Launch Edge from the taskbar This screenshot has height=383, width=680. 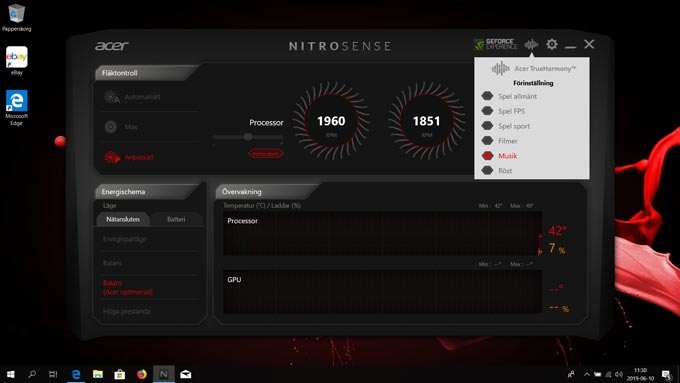pos(76,374)
